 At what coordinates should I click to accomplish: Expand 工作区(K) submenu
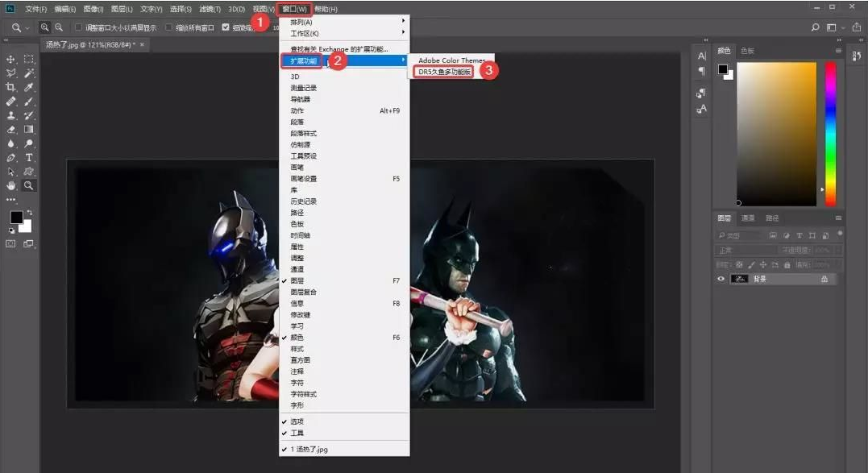(x=344, y=33)
